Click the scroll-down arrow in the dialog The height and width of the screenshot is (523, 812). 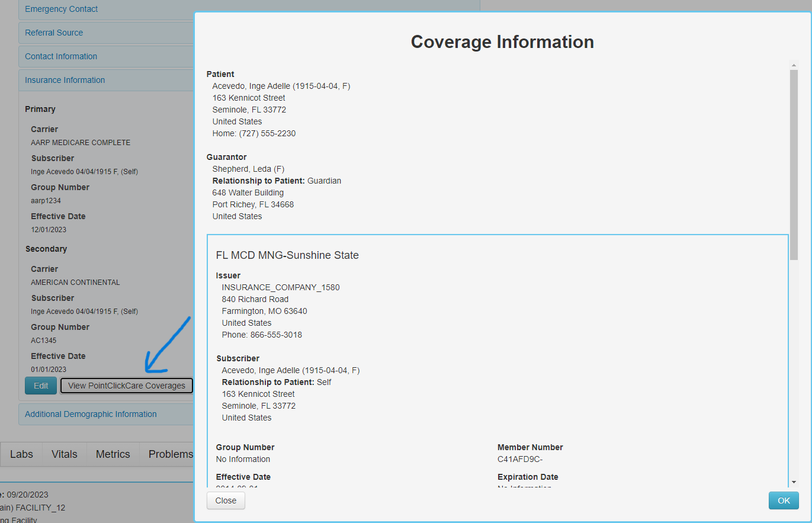coord(793,481)
